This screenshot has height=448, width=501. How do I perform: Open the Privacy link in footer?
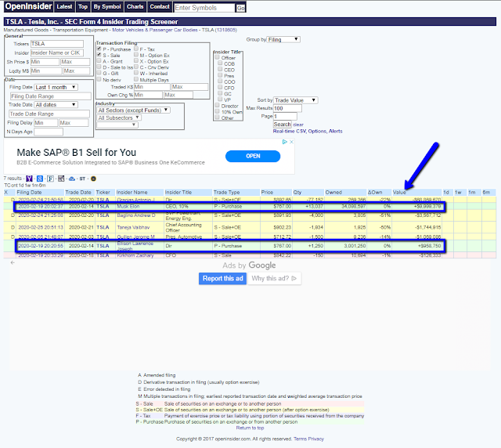pyautogui.click(x=316, y=439)
